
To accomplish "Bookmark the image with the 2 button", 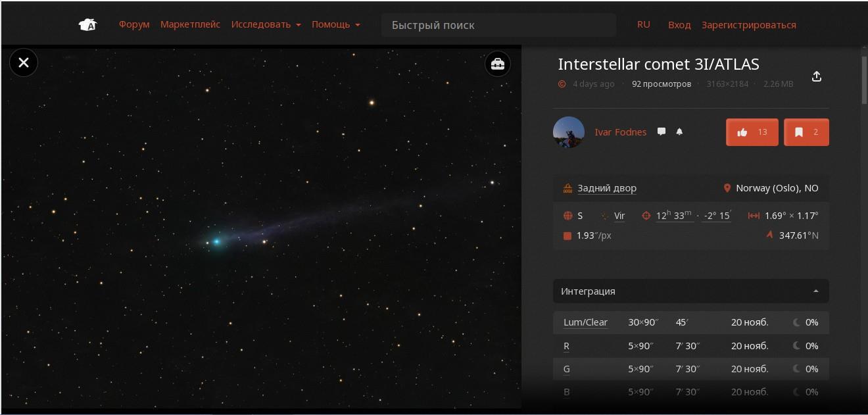I will 806,132.
